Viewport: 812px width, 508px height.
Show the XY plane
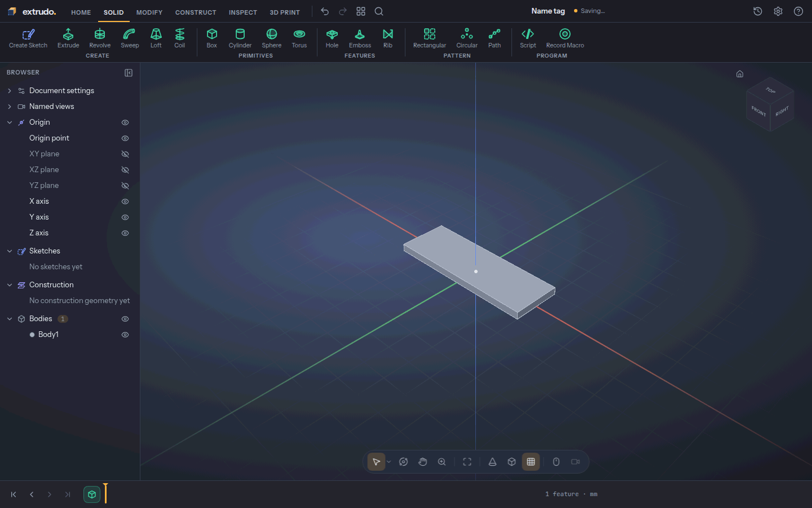click(125, 154)
